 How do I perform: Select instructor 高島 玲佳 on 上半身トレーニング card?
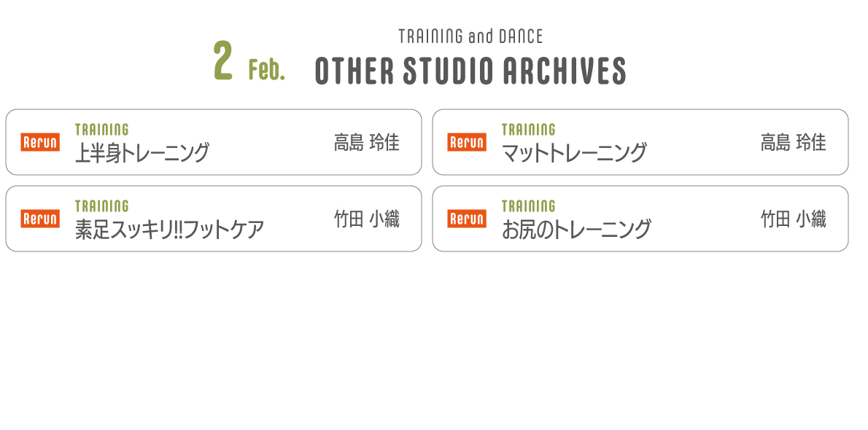[366, 143]
